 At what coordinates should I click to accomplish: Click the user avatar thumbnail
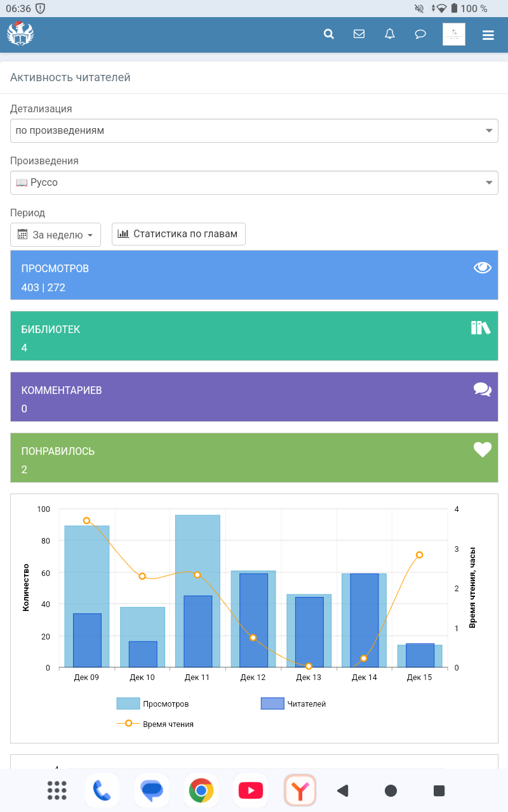[x=454, y=34]
